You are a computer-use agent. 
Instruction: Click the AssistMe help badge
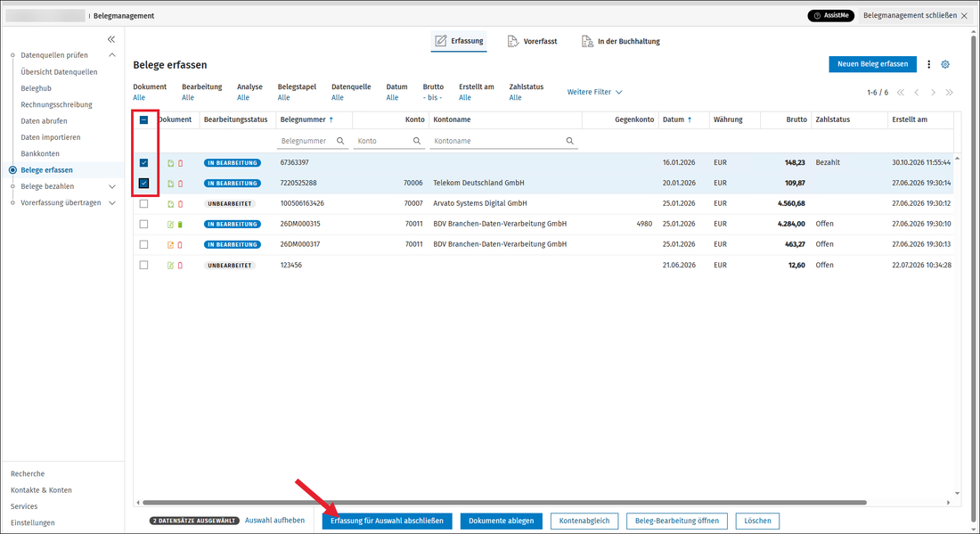(830, 16)
